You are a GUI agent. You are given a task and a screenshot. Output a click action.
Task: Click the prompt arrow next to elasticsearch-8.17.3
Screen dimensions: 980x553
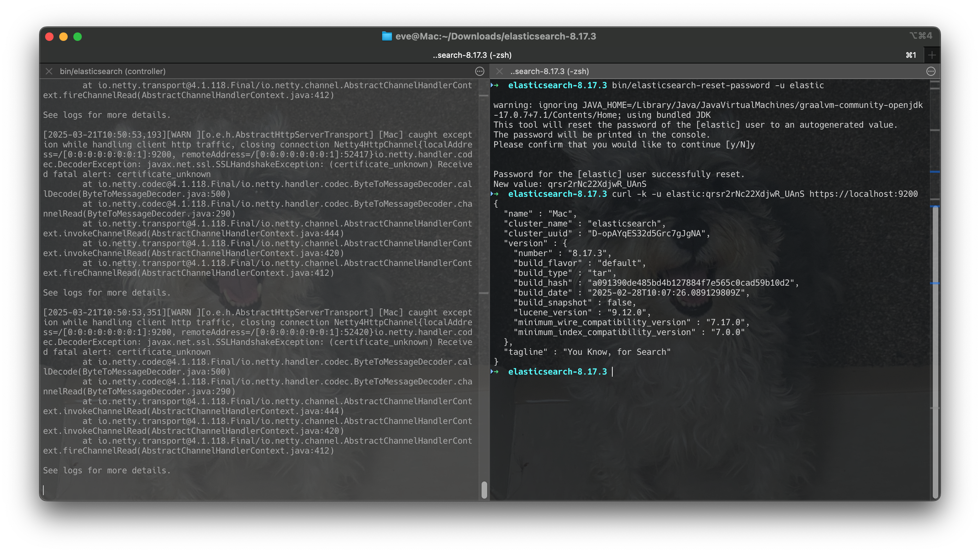[495, 85]
